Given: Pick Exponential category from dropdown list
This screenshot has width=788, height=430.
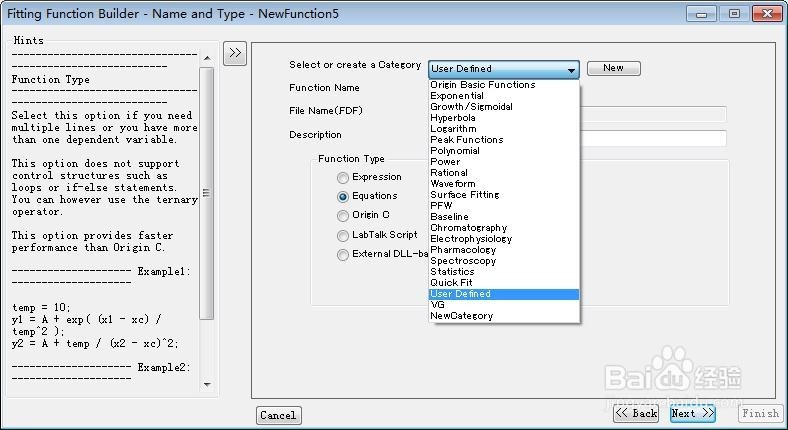Looking at the screenshot, I should (x=504, y=96).
